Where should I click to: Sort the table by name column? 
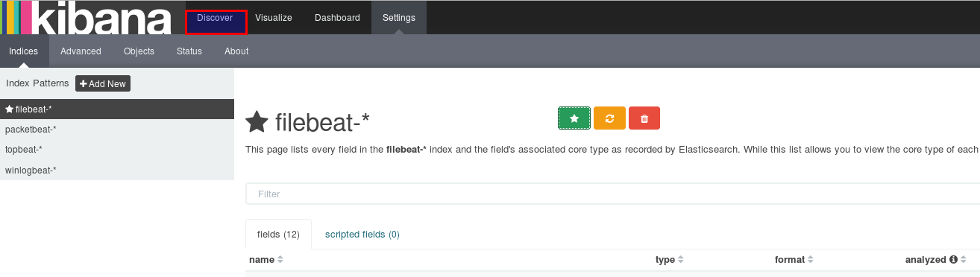pos(266,260)
